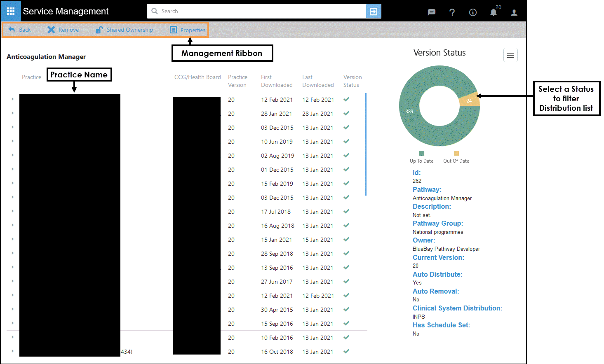Expand the row first downloaded 10 Jun 2019
The width and height of the screenshot is (604, 364).
[13, 141]
